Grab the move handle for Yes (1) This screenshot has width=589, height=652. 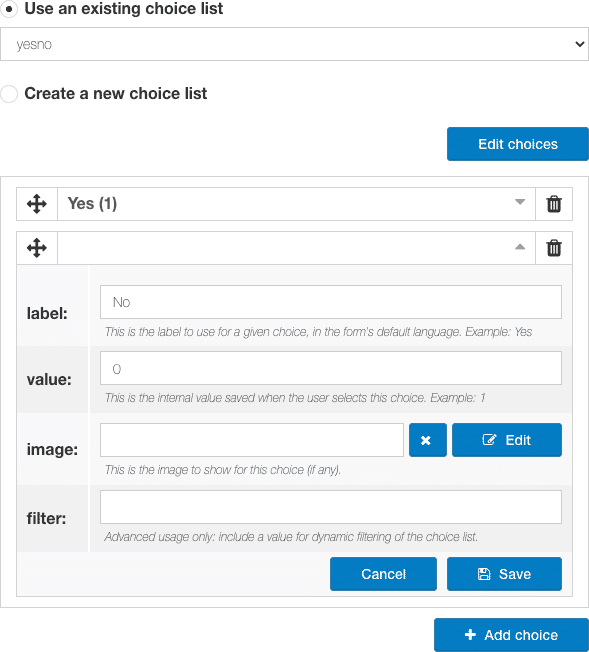tap(37, 204)
